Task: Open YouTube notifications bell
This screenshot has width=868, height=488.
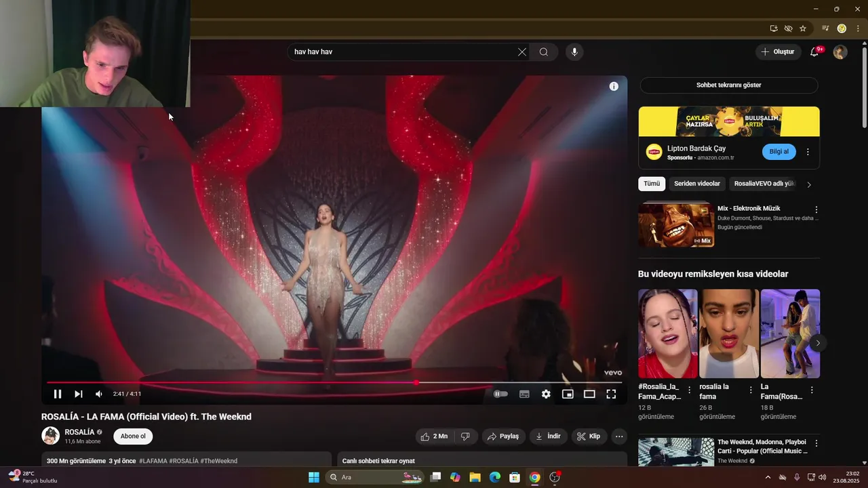Action: point(814,52)
